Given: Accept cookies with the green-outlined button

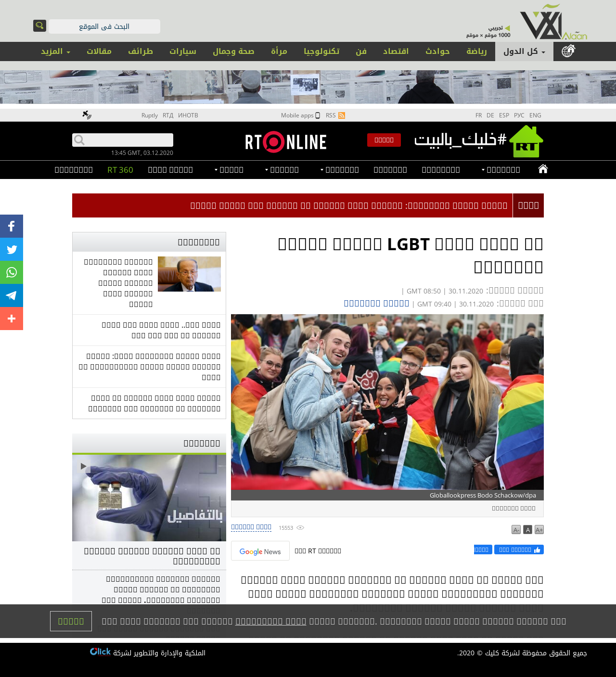Looking at the screenshot, I should pyautogui.click(x=71, y=621).
